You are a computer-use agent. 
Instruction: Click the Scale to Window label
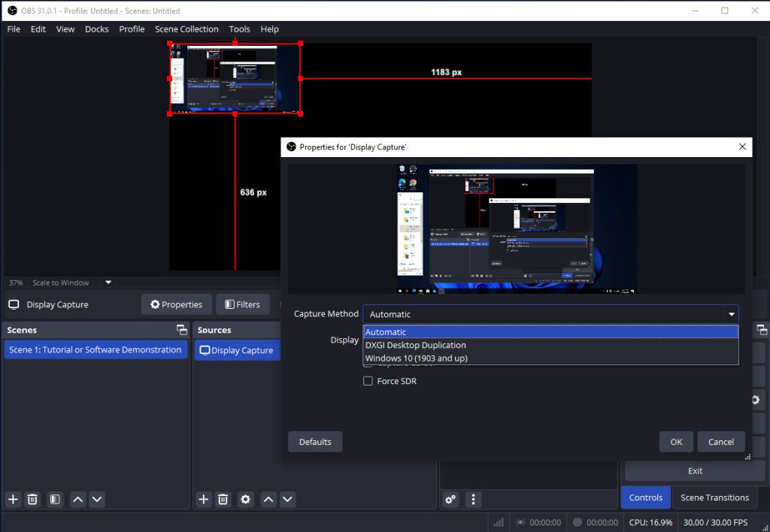pyautogui.click(x=61, y=283)
